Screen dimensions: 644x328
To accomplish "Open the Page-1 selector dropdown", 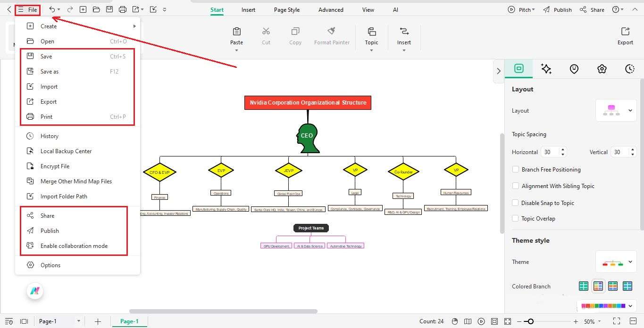I will point(78,321).
